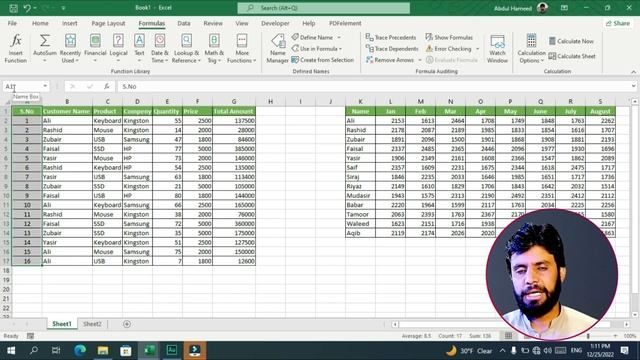
Task: Open Text functions list
Action: pos(139,48)
